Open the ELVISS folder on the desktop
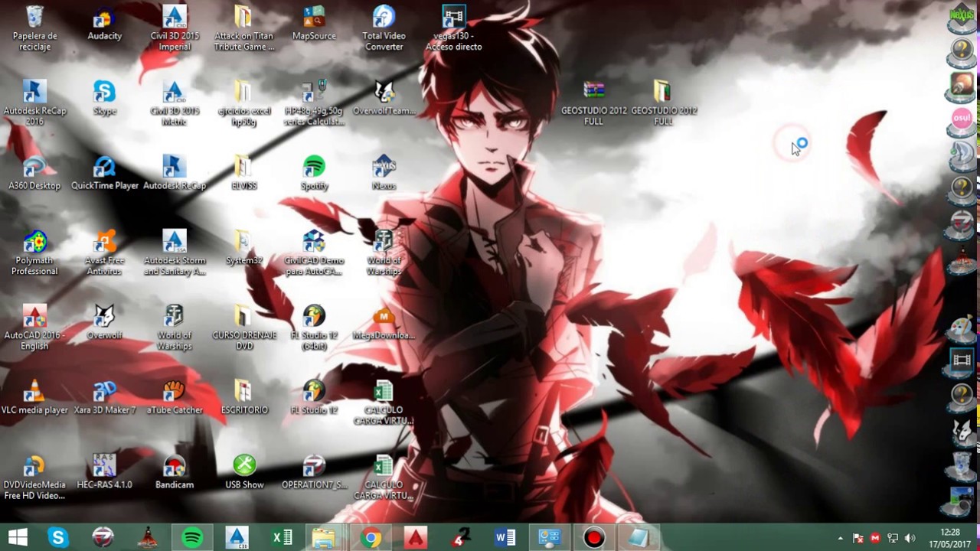This screenshot has height=551, width=980. coord(244,173)
